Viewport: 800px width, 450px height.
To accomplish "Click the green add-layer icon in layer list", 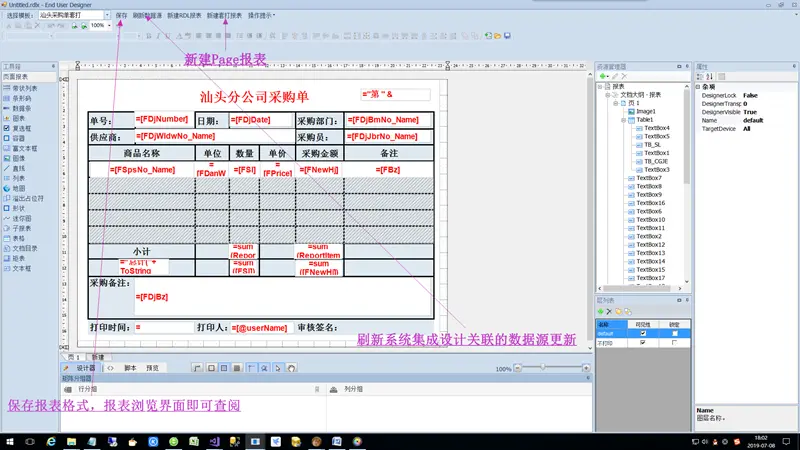I will pos(601,311).
